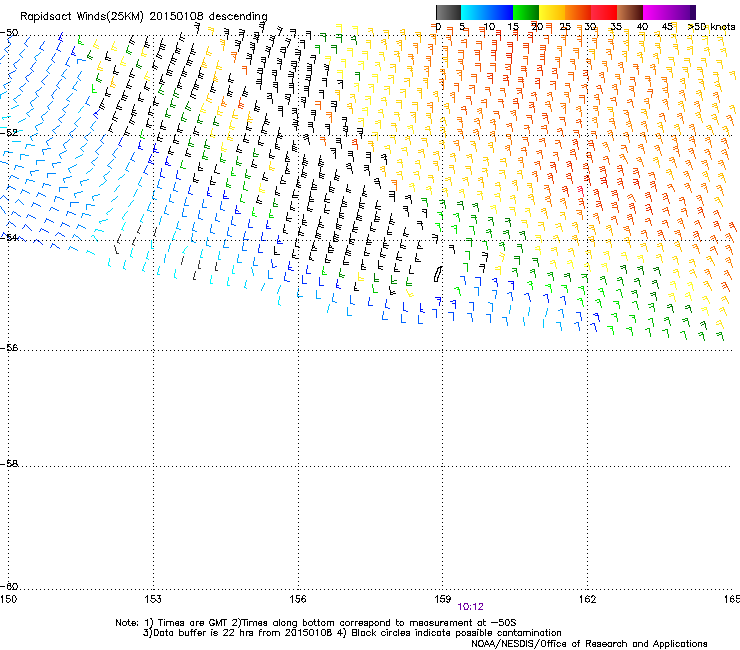Click the longitude label '159'
Viewport: 740px width, 650px height.
[x=443, y=599]
